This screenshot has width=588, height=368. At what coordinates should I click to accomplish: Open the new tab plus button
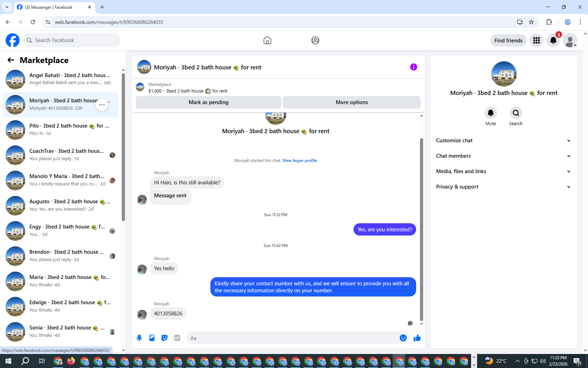102,7
